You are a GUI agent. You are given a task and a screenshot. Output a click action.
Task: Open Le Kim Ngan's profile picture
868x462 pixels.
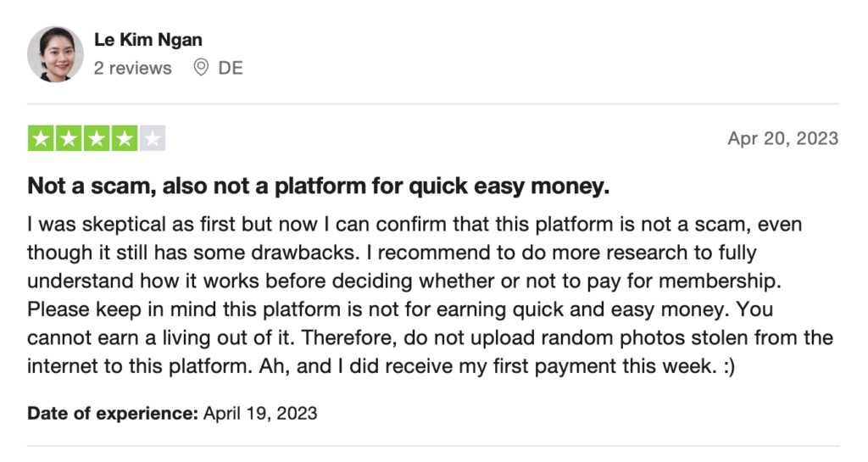(x=55, y=54)
